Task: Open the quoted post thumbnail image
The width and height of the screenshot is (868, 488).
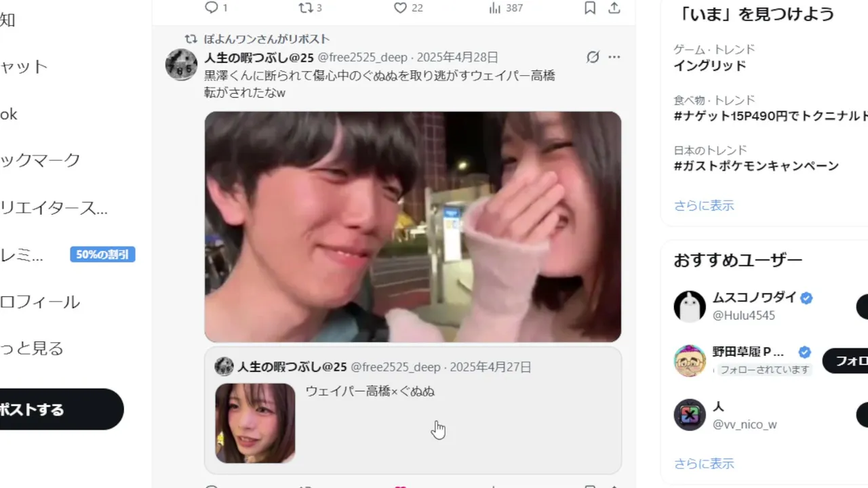Action: click(256, 423)
